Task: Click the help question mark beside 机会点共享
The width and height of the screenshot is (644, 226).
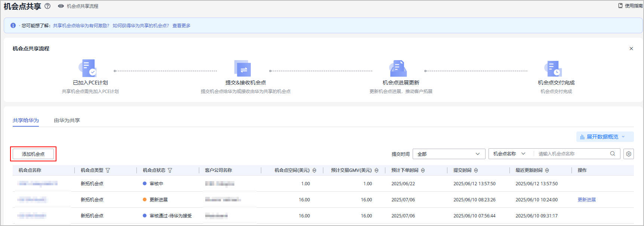Action: (x=47, y=6)
